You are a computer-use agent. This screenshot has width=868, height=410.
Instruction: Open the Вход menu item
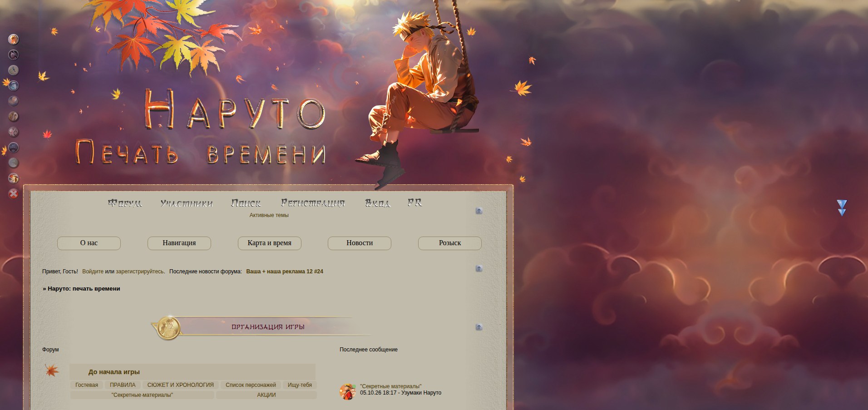[x=378, y=203]
